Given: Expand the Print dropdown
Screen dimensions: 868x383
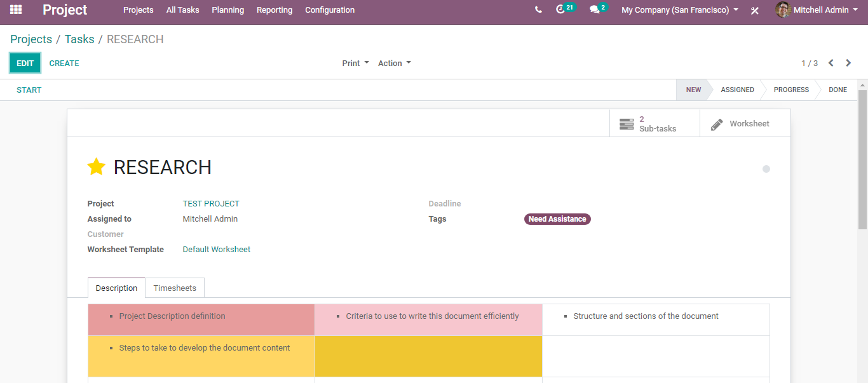Looking at the screenshot, I should [x=355, y=63].
